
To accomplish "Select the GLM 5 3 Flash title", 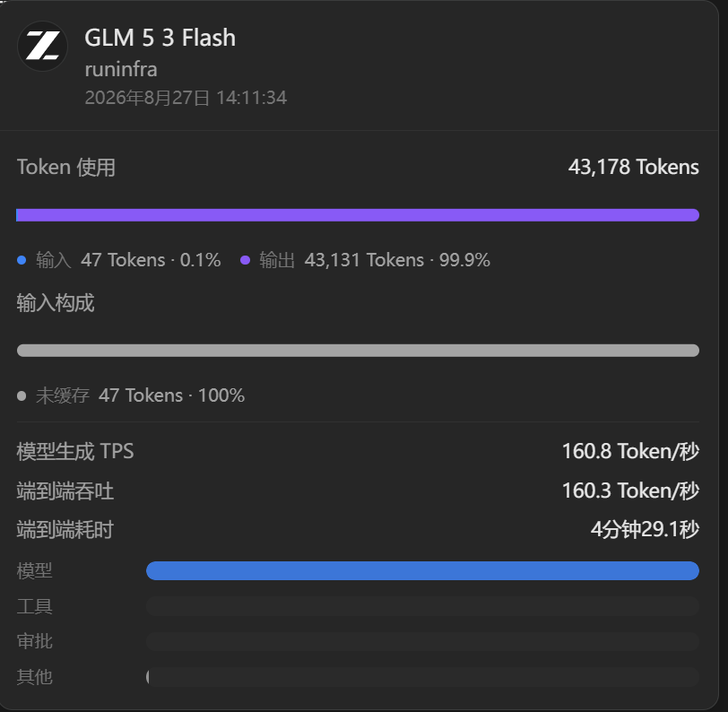I will tap(160, 38).
